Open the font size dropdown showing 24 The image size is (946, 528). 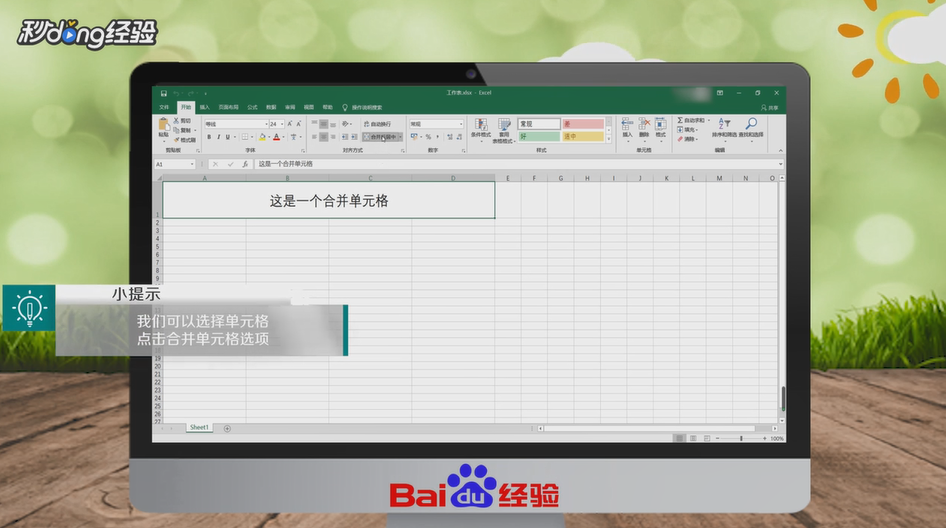coord(282,124)
